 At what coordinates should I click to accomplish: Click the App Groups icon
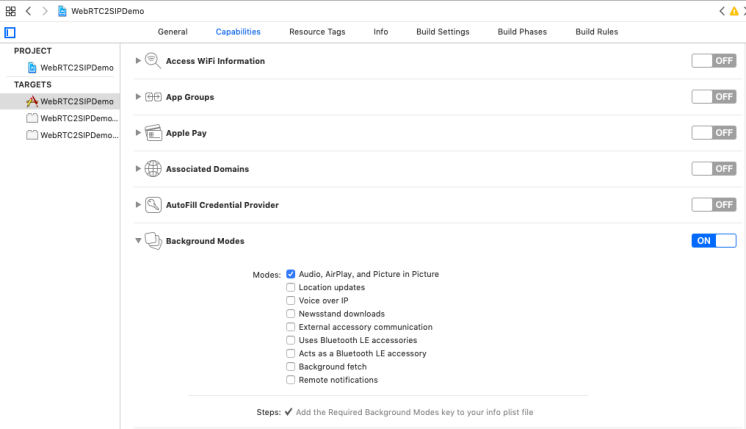(x=153, y=97)
